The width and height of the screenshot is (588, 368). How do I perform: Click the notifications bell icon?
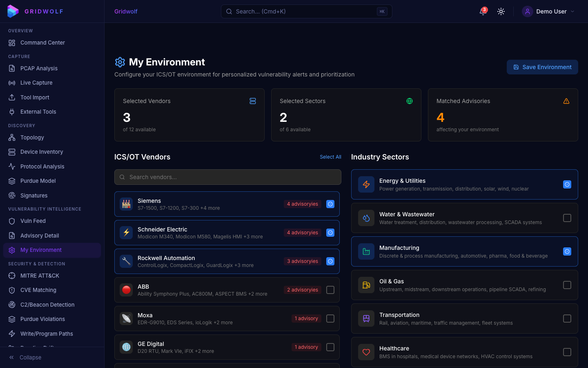(x=483, y=11)
